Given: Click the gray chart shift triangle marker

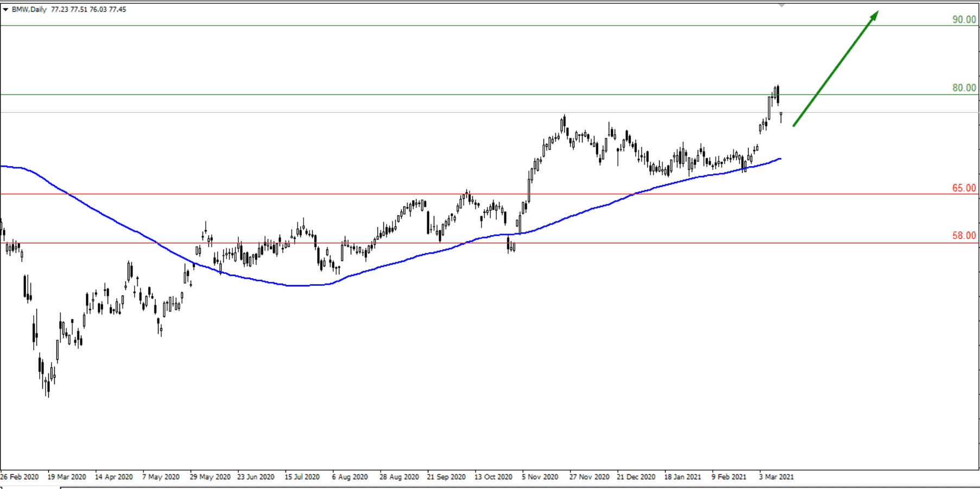Looking at the screenshot, I should coord(781,5).
